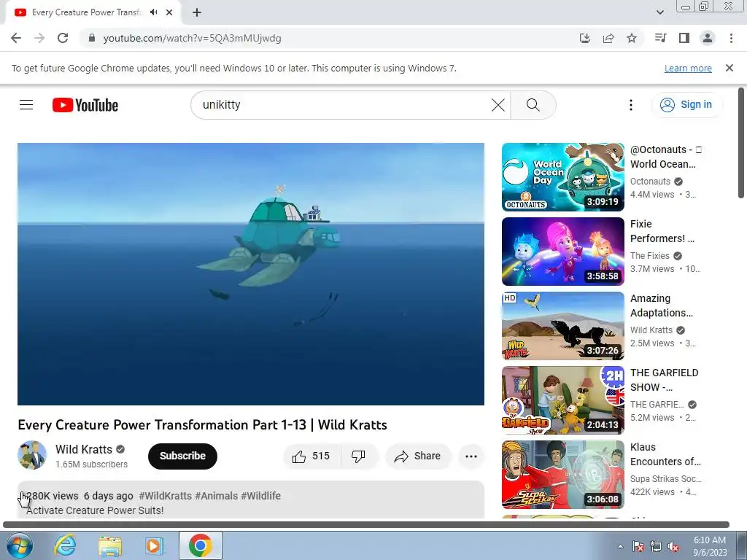Dislike this video
The height and width of the screenshot is (560, 747).
(359, 456)
